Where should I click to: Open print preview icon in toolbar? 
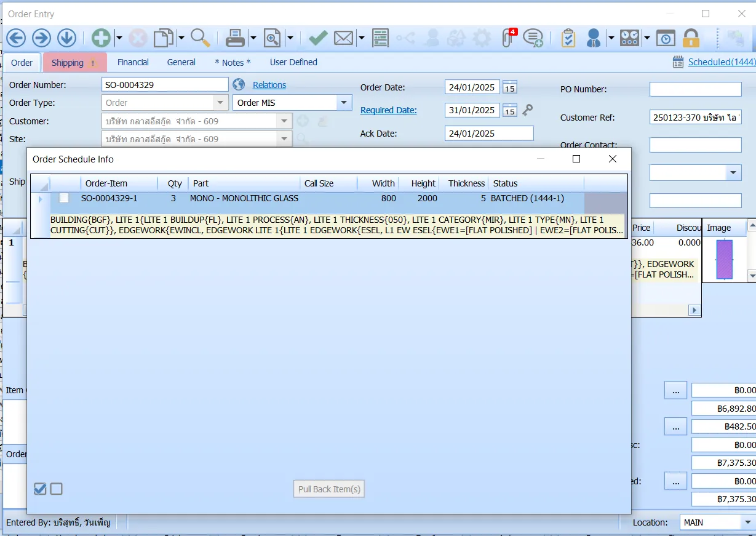(273, 38)
